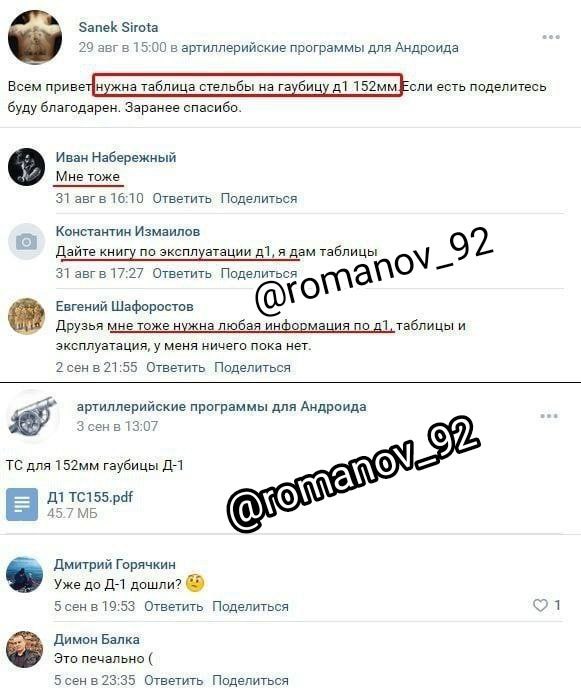The width and height of the screenshot is (581, 690).
Task: Click Ответить under Евгений Шафоростов's comment
Action: click(x=176, y=367)
